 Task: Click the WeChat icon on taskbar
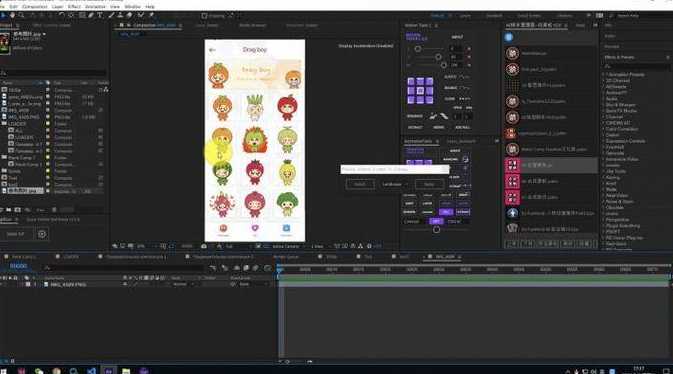pyautogui.click(x=39, y=371)
